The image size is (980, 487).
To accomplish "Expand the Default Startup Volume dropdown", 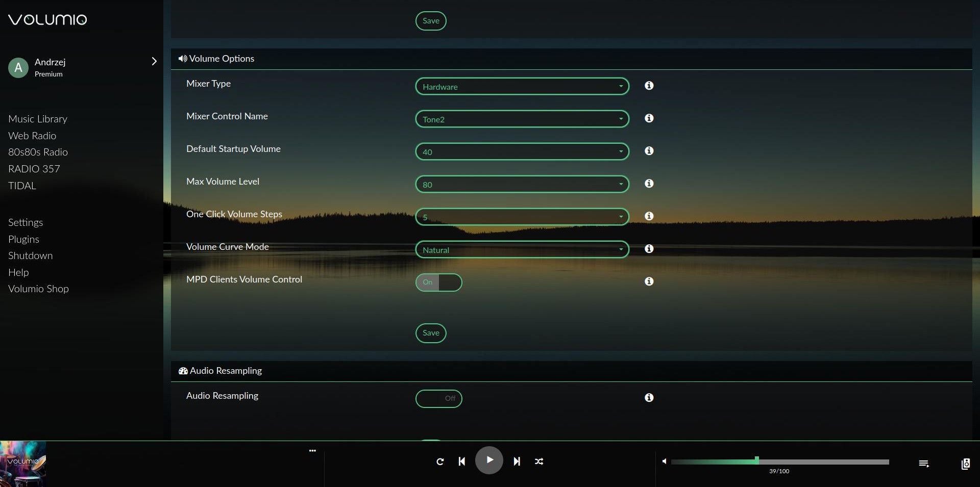I will tap(522, 152).
